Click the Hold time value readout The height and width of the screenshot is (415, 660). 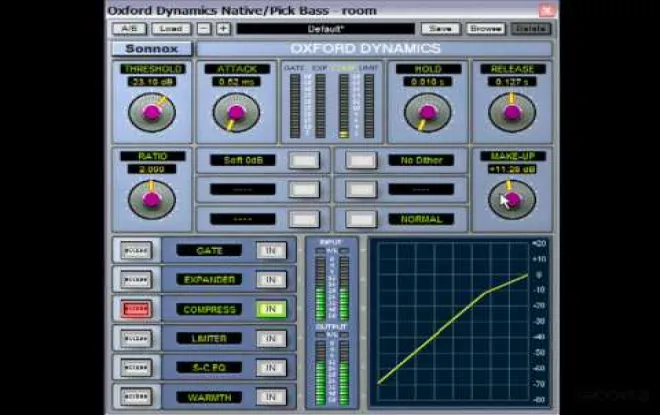(x=428, y=82)
